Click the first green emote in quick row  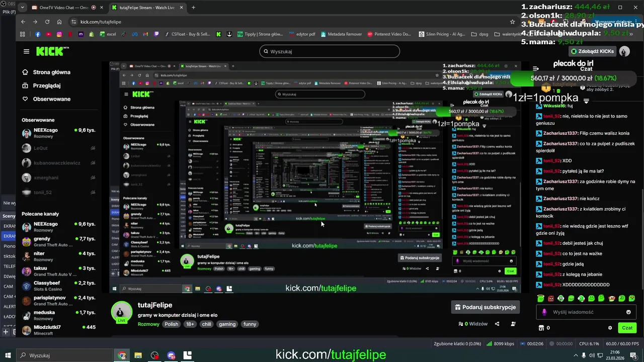tap(541, 299)
